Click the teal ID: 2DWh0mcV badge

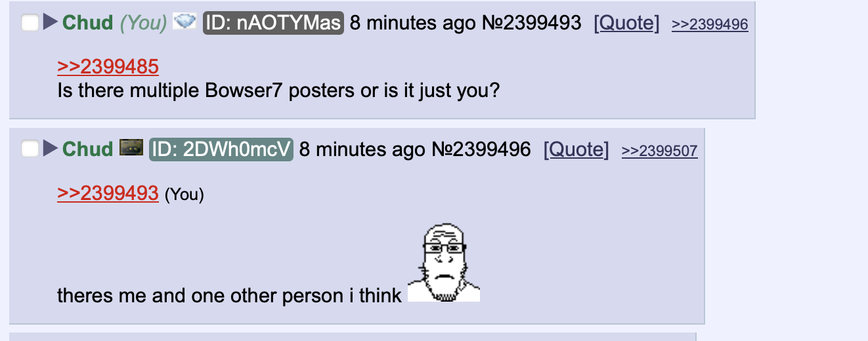pyautogui.click(x=221, y=149)
